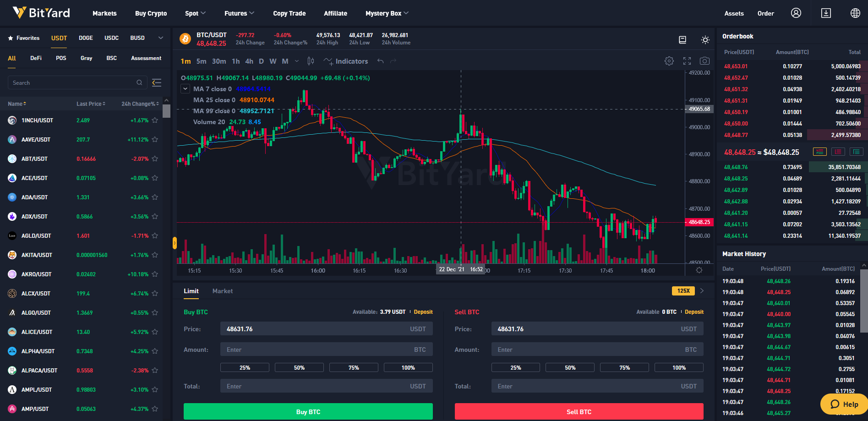This screenshot has height=421, width=868.
Task: Click the undo arrow in chart toolbar
Action: tap(380, 61)
